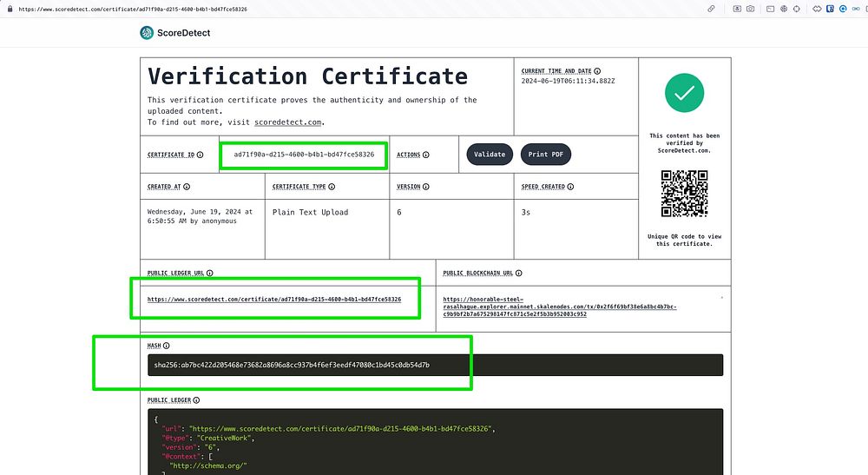Click info icon next to Certificate ID

(200, 155)
